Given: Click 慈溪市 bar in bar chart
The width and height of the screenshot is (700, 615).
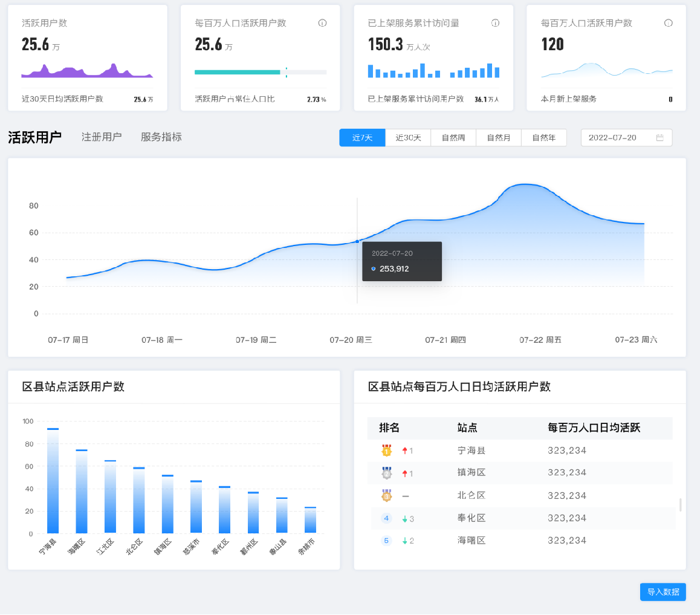Looking at the screenshot, I should [x=196, y=507].
